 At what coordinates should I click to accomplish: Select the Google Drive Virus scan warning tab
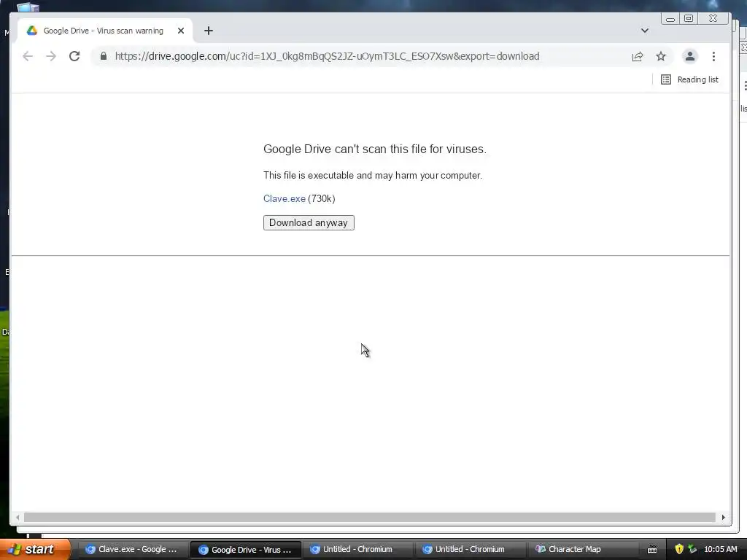tap(105, 31)
